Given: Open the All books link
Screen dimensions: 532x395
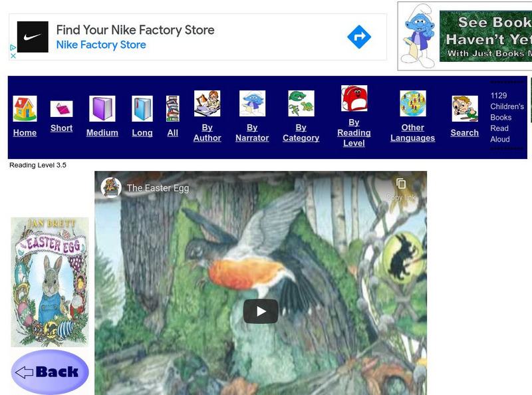Looking at the screenshot, I should click(x=173, y=133).
